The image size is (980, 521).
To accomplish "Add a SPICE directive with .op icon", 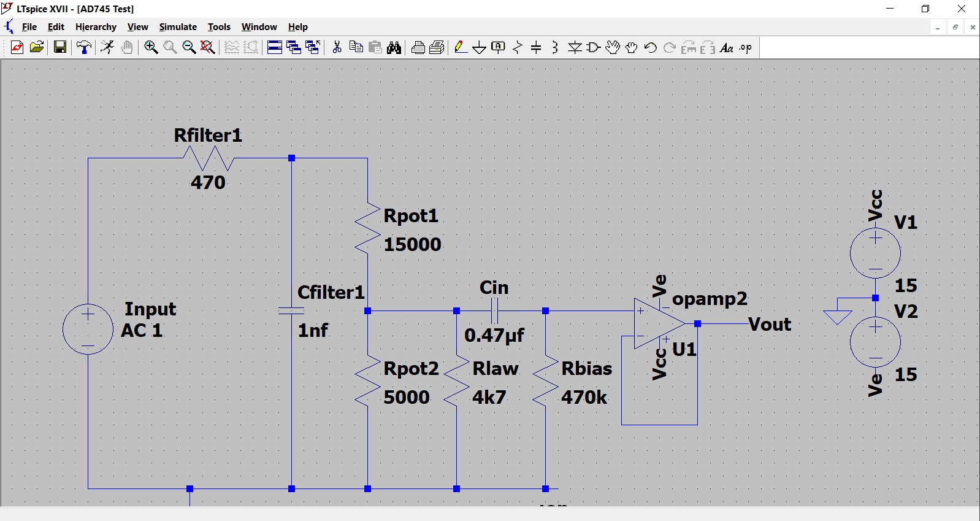I will click(746, 48).
